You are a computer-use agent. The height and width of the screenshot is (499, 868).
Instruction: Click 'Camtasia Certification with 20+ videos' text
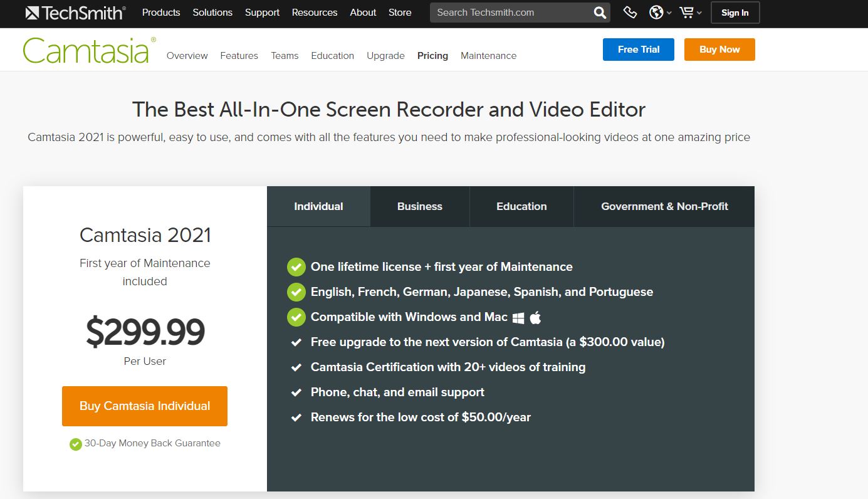pos(448,367)
